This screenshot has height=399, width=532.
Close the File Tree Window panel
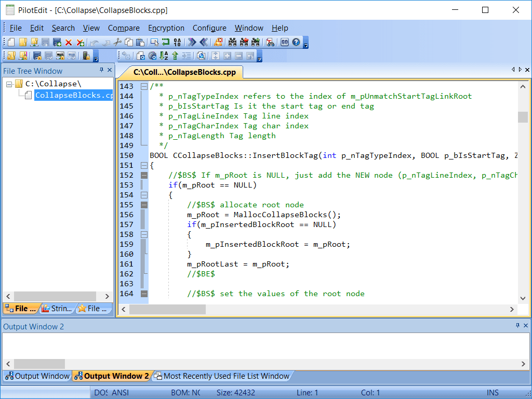(110, 70)
